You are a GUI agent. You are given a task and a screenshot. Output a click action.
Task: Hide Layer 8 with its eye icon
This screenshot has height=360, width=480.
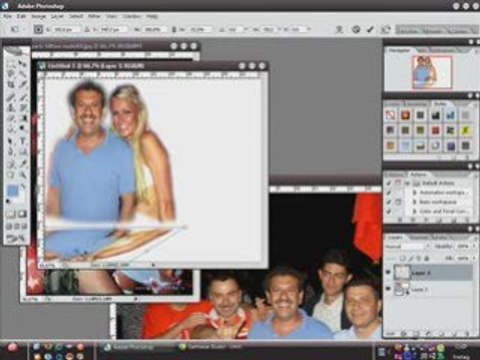[x=388, y=273]
